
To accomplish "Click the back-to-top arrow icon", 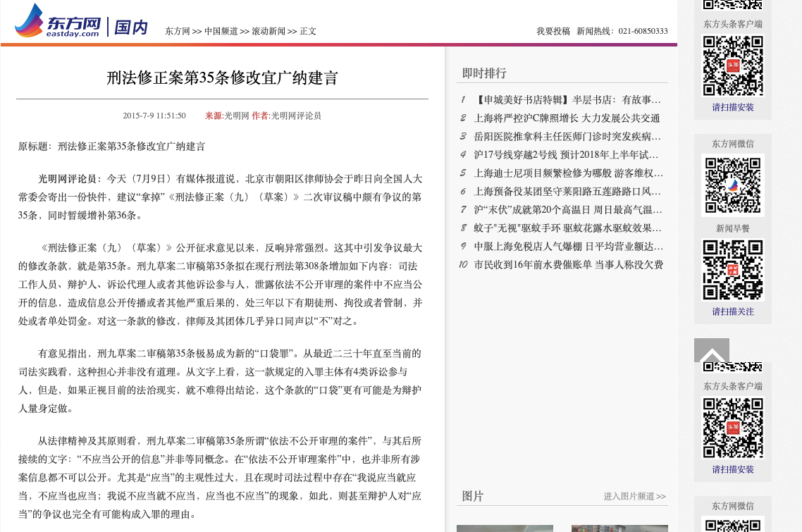I will click(711, 351).
